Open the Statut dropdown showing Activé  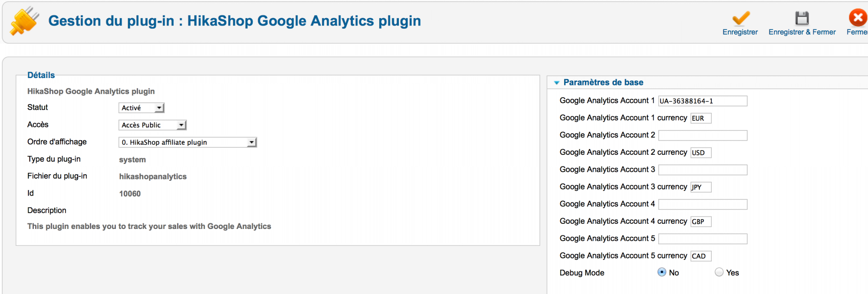tap(141, 108)
